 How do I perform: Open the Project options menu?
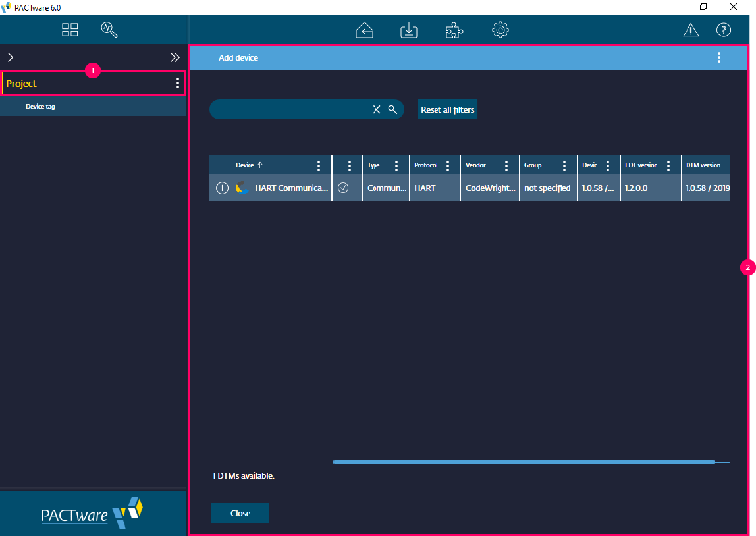[x=177, y=83]
